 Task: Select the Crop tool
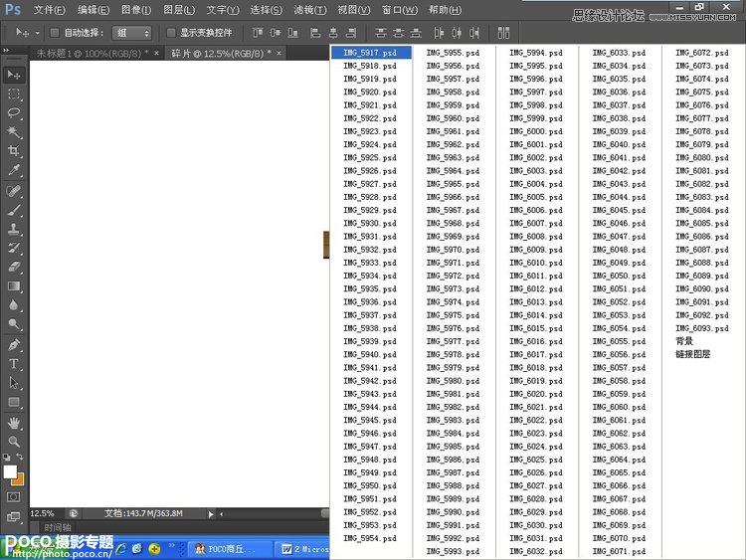coord(14,151)
